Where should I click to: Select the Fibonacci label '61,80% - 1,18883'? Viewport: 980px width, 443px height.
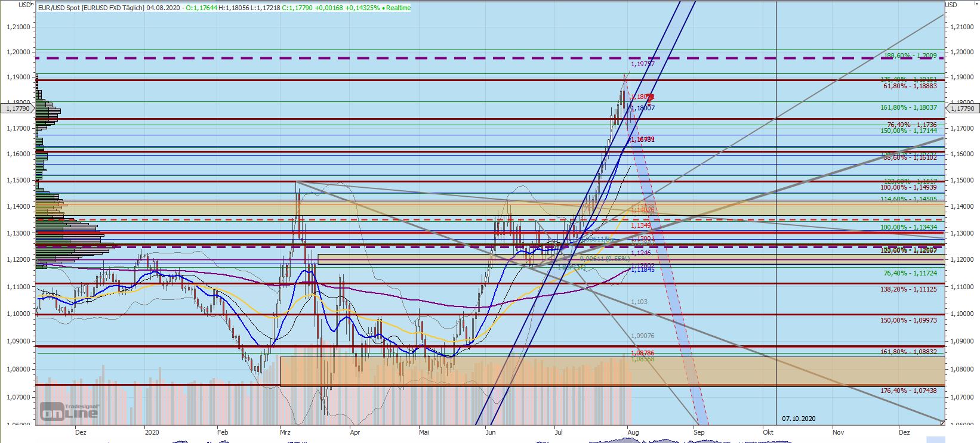tap(910, 86)
